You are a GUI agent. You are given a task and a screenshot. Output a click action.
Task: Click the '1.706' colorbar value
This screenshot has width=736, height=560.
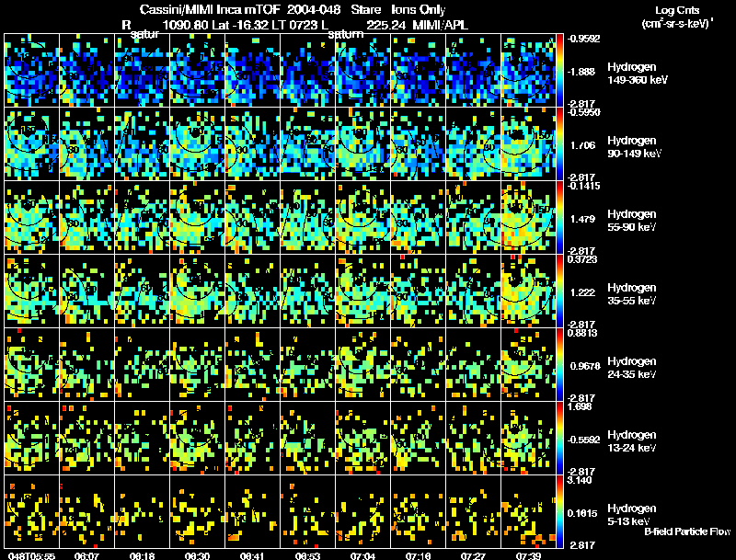pyautogui.click(x=582, y=145)
